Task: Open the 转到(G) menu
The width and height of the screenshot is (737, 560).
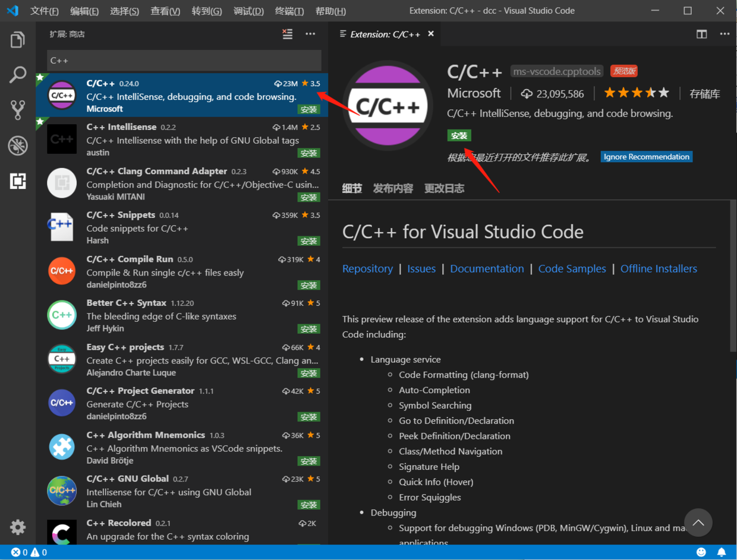Action: tap(207, 11)
